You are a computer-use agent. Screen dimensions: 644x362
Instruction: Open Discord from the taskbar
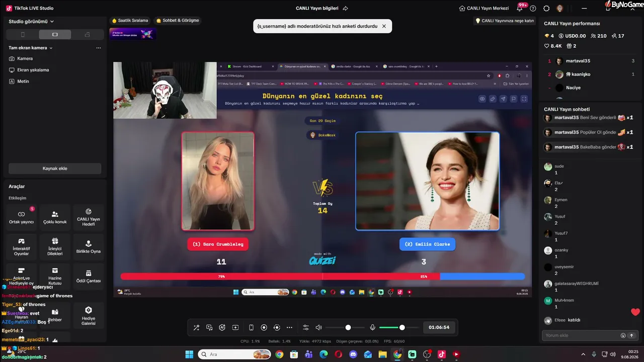click(x=353, y=354)
